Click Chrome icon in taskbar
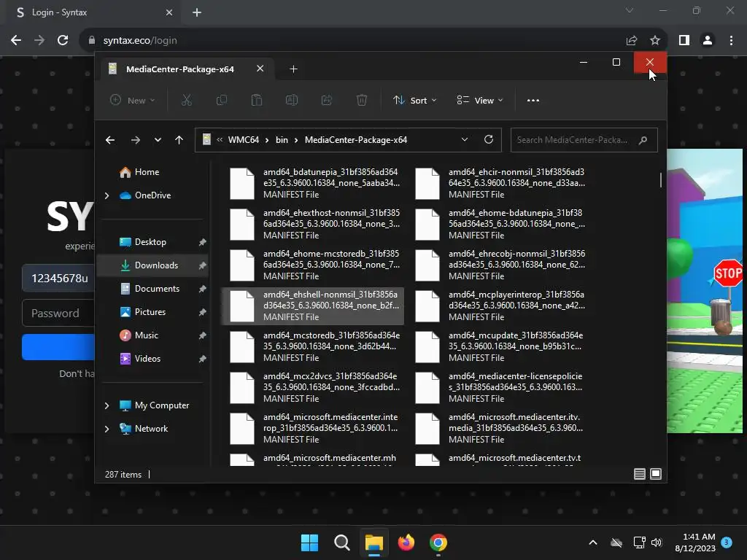Viewport: 747px width, 560px height. [438, 542]
